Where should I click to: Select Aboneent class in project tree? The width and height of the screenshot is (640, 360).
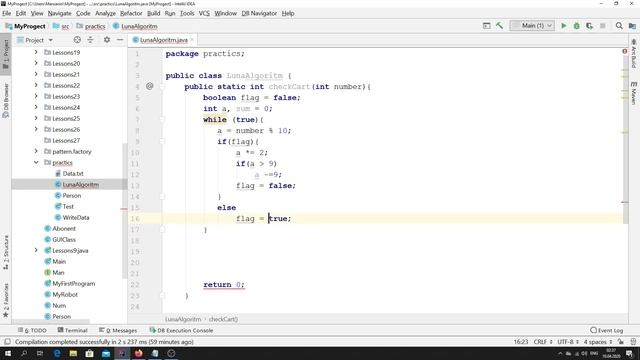pyautogui.click(x=64, y=229)
